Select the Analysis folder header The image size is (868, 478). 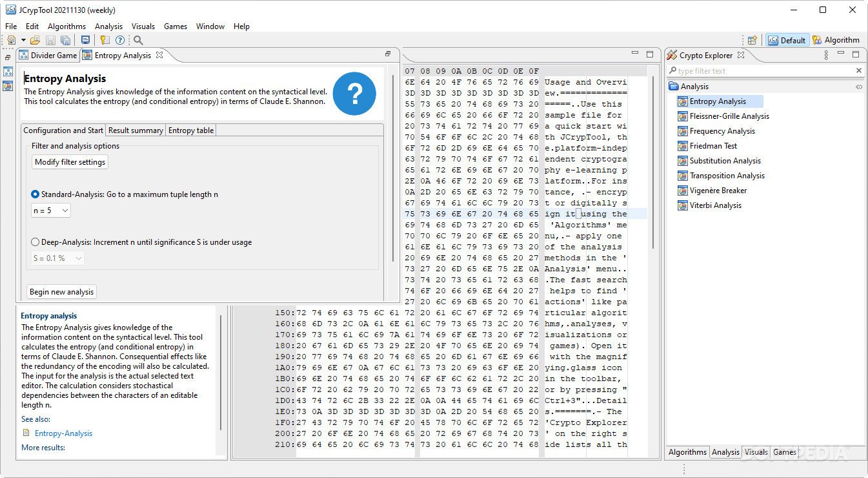[x=765, y=87]
